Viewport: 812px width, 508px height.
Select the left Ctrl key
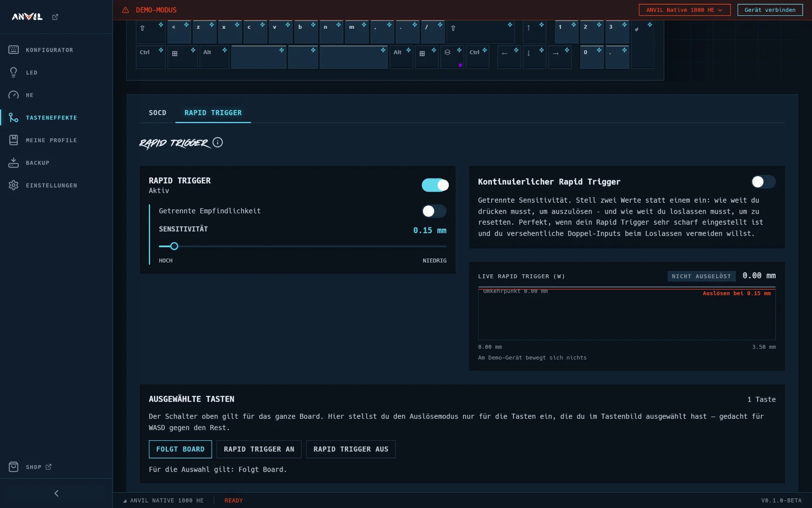point(151,57)
